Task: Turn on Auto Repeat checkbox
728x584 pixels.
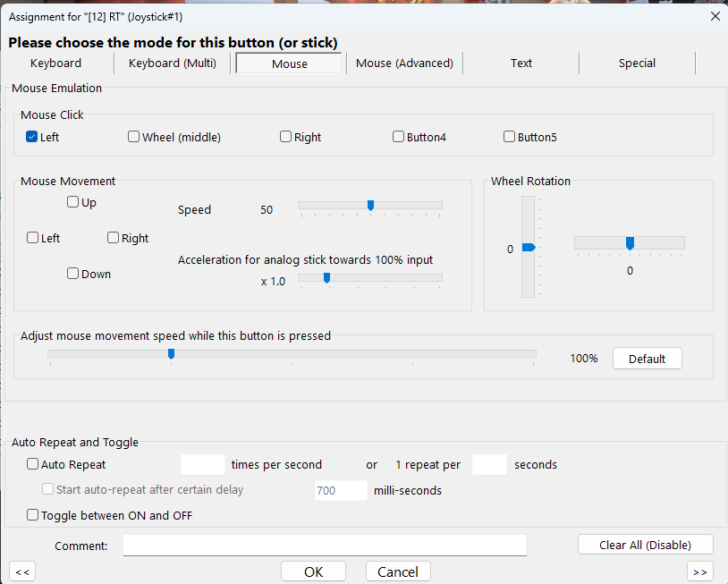Action: click(x=33, y=464)
